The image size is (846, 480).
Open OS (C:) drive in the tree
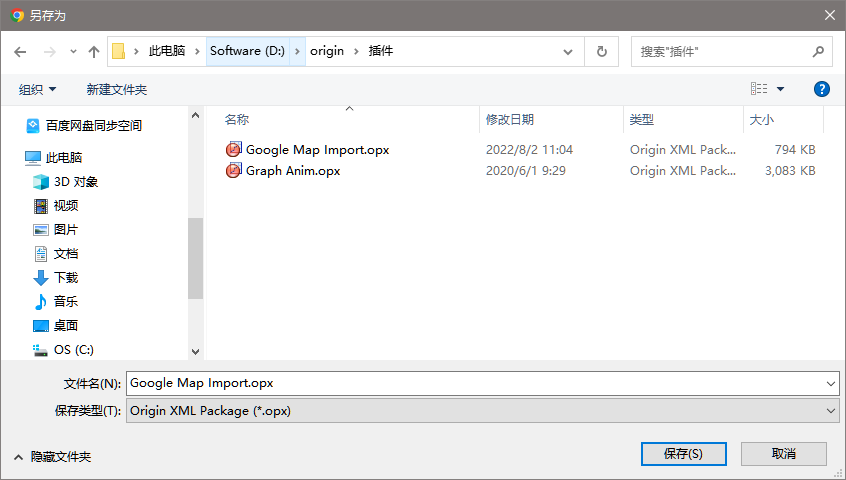(73, 349)
